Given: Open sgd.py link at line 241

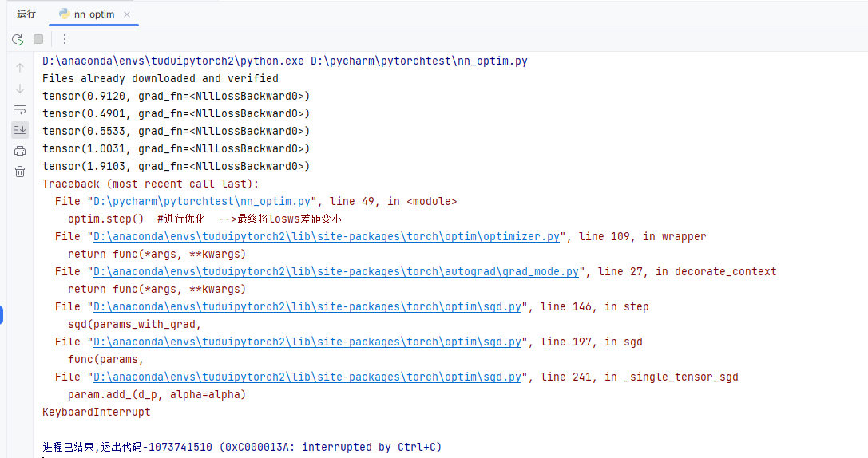Looking at the screenshot, I should point(307,377).
